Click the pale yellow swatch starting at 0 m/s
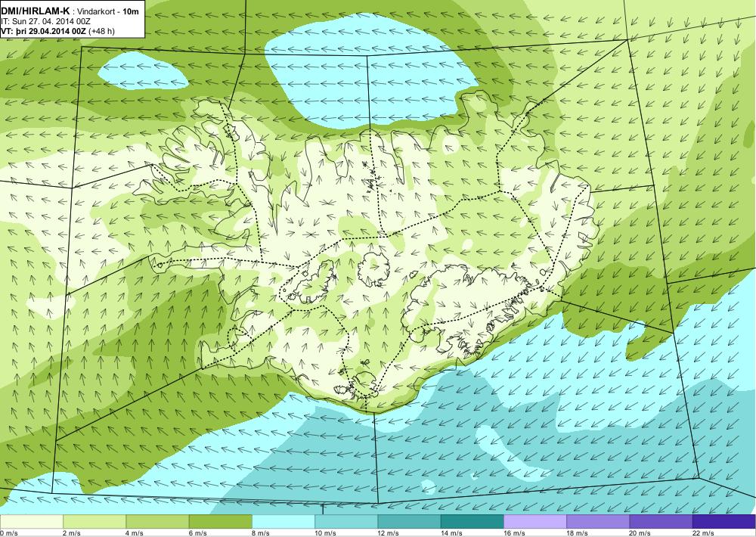 [31, 522]
